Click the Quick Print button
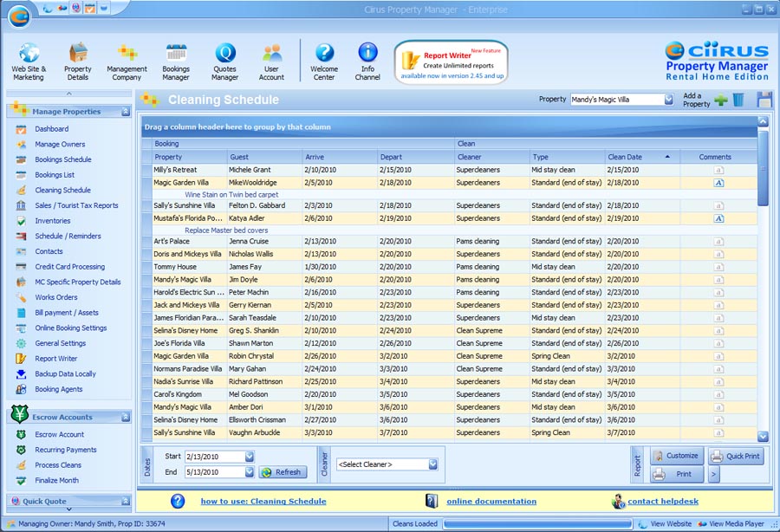 click(736, 456)
